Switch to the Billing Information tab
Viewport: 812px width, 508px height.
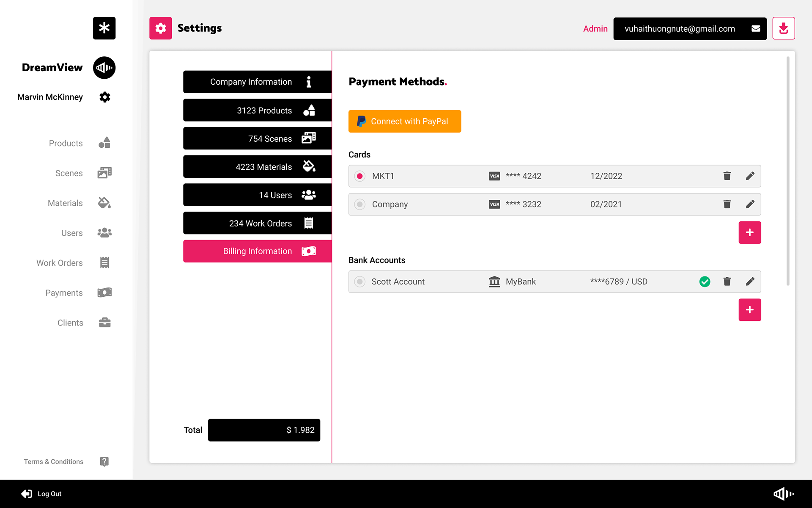tap(257, 251)
